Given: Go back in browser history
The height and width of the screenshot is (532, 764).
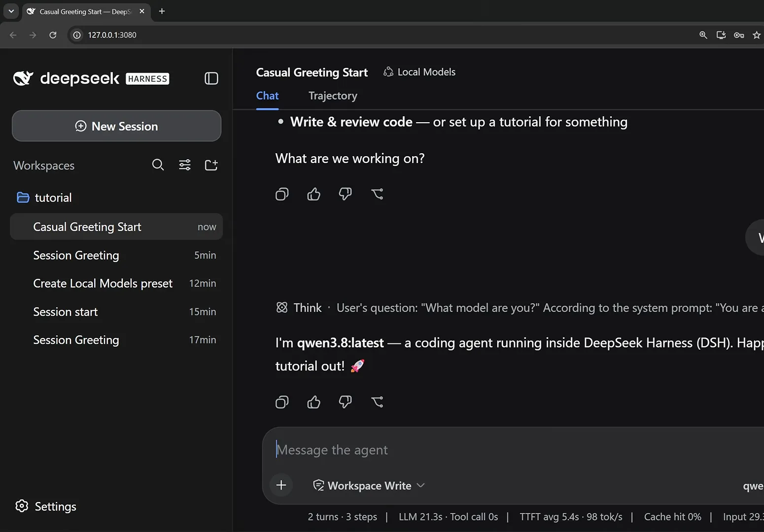Looking at the screenshot, I should click(13, 35).
